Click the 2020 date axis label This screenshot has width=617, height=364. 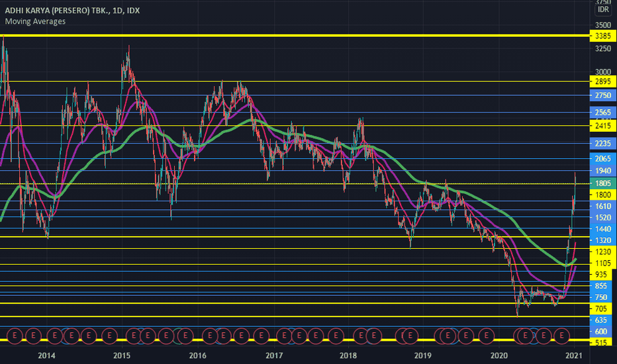tap(499, 356)
